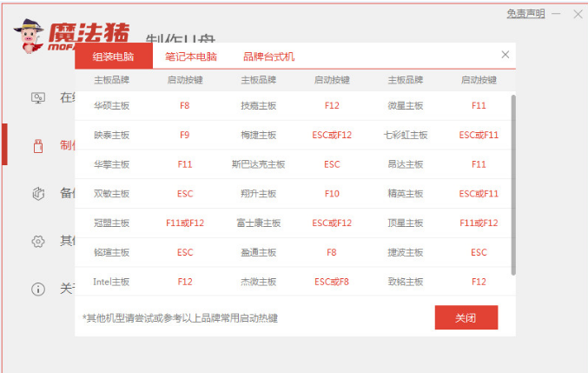This screenshot has height=373, width=588.
Task: Open the info circle icon in sidebar
Action: 38,289
